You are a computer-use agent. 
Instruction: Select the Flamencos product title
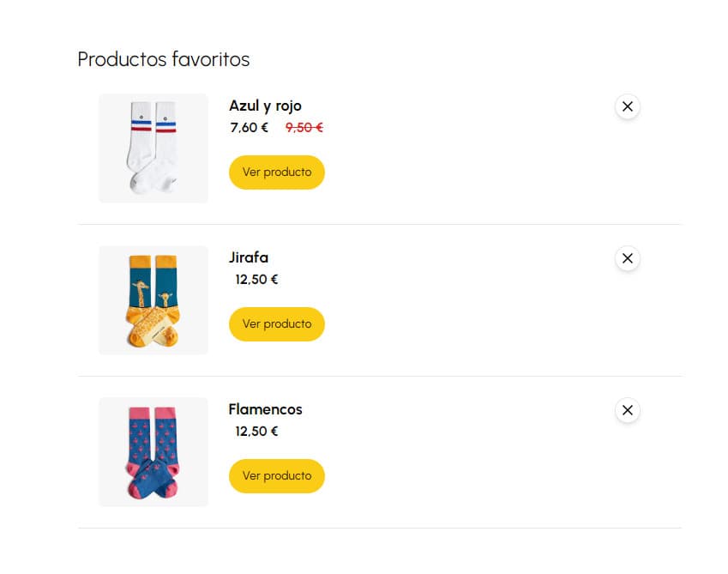pyautogui.click(x=265, y=409)
